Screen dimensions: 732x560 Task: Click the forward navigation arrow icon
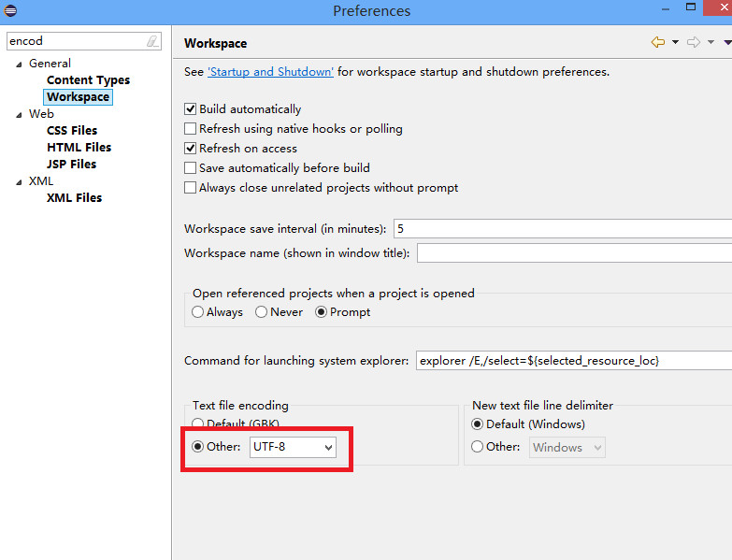694,42
